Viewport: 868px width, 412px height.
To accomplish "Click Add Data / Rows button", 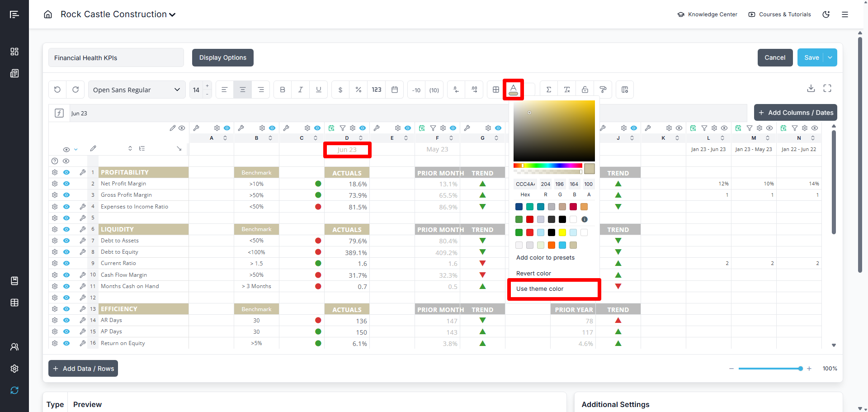I will pyautogui.click(x=83, y=369).
